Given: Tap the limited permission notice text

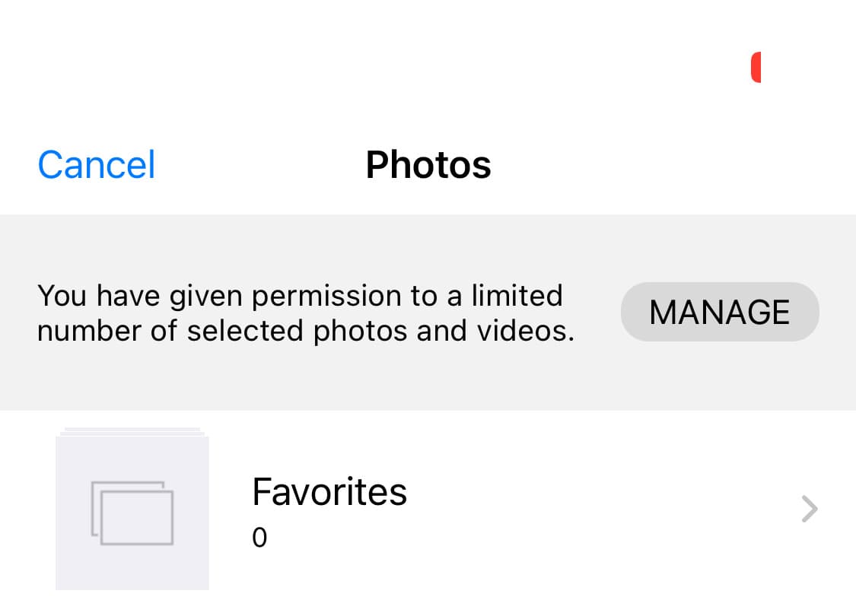Looking at the screenshot, I should pyautogui.click(x=304, y=313).
